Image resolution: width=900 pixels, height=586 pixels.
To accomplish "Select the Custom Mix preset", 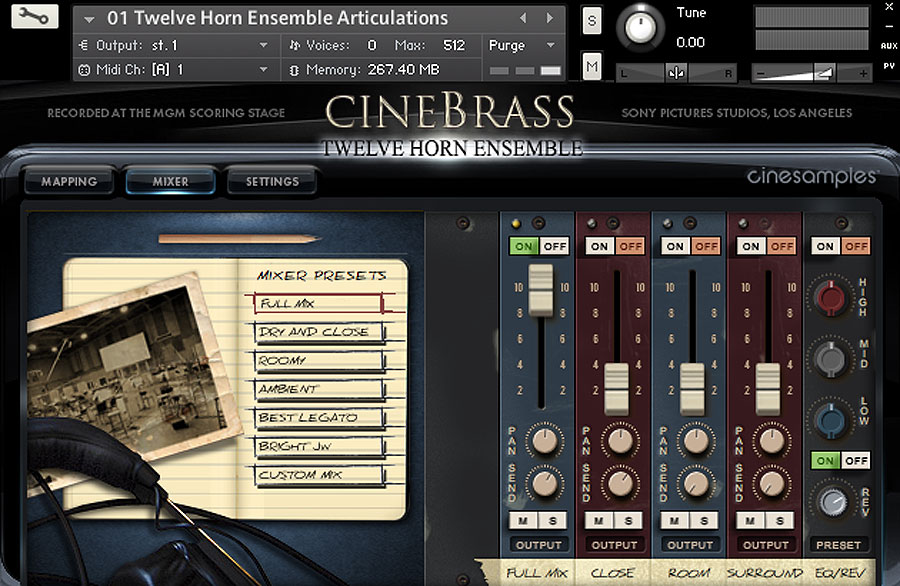I will pos(319,475).
